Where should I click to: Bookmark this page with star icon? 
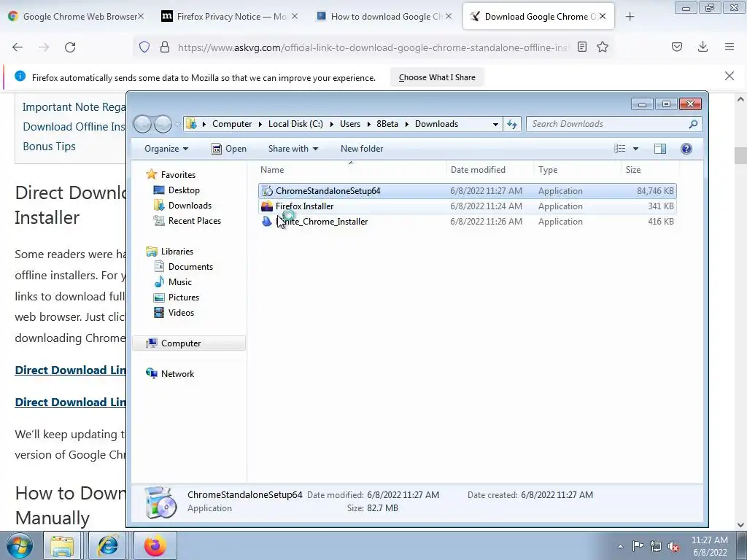pyautogui.click(x=603, y=47)
